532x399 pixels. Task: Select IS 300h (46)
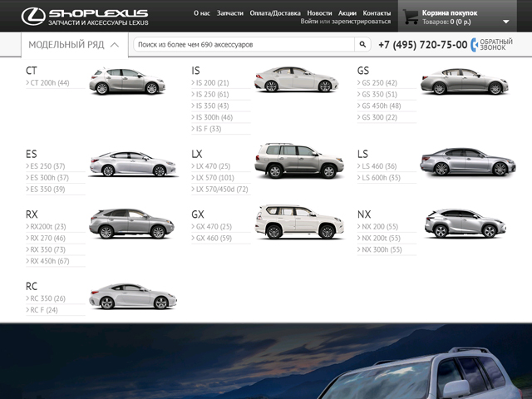(214, 117)
